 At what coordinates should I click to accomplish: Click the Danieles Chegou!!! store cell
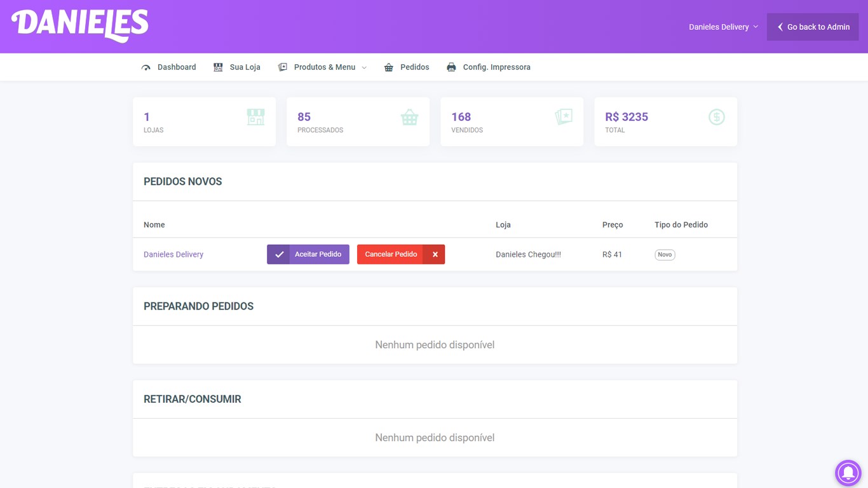(528, 254)
